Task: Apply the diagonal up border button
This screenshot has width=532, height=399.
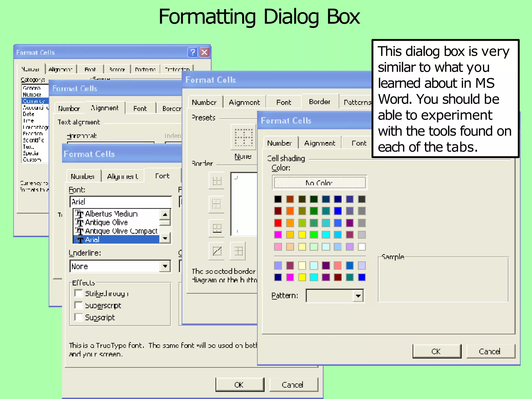Action: [217, 251]
